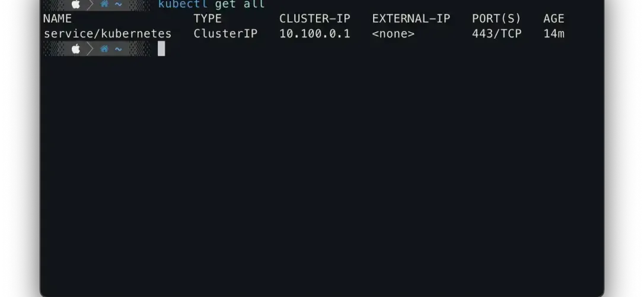The width and height of the screenshot is (644, 297).
Task: Place the cursor at the block cursor
Action: (161, 49)
